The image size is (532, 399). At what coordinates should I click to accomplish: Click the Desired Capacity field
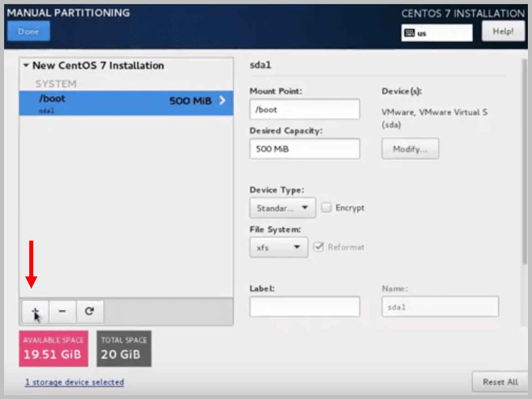click(304, 149)
